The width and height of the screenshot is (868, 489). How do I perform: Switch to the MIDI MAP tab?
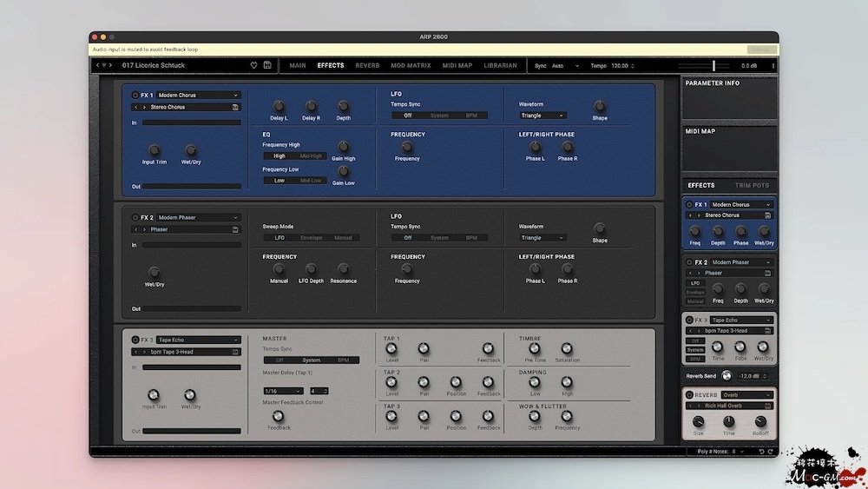(x=457, y=65)
